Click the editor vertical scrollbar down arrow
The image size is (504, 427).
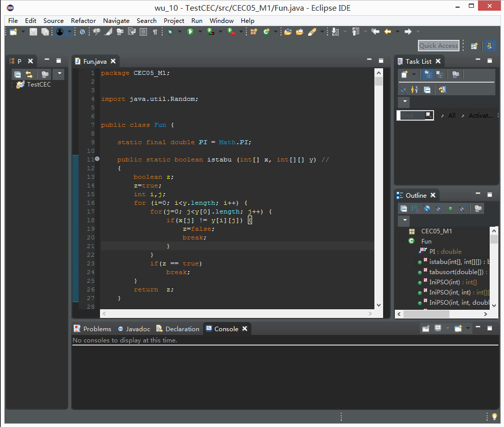[x=379, y=305]
